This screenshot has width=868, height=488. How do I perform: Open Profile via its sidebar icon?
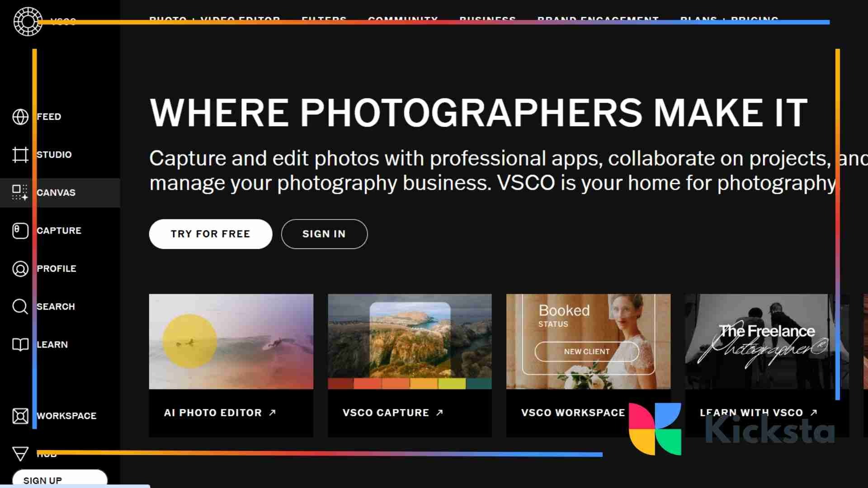[20, 268]
